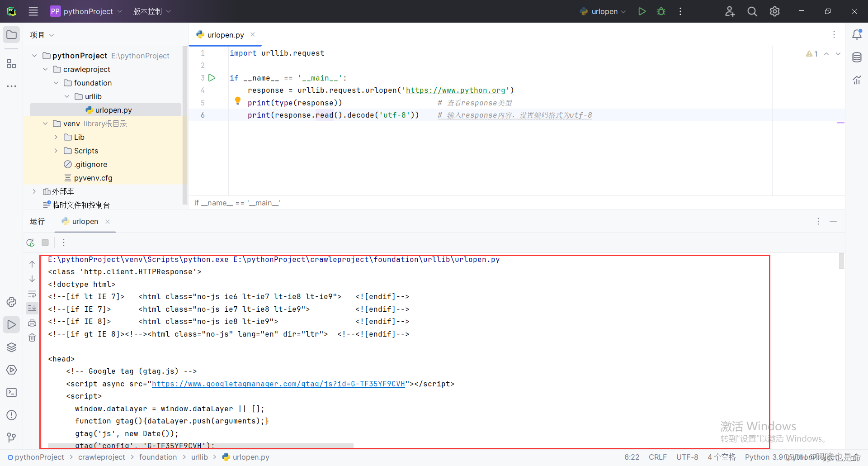Viewport: 868px width, 466px height.
Task: Open the pythonProject project dropdown
Action: (86, 11)
